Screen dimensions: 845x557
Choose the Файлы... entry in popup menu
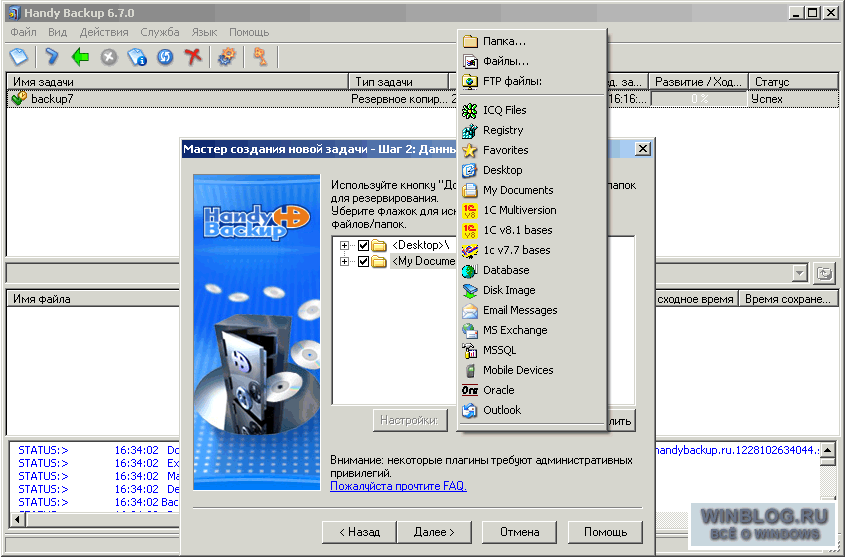click(531, 61)
